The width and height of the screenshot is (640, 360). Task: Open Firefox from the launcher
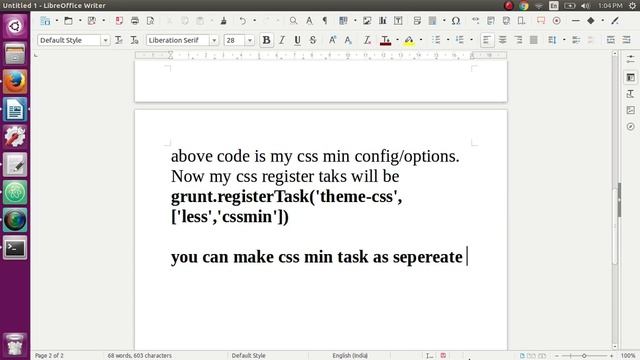[15, 81]
